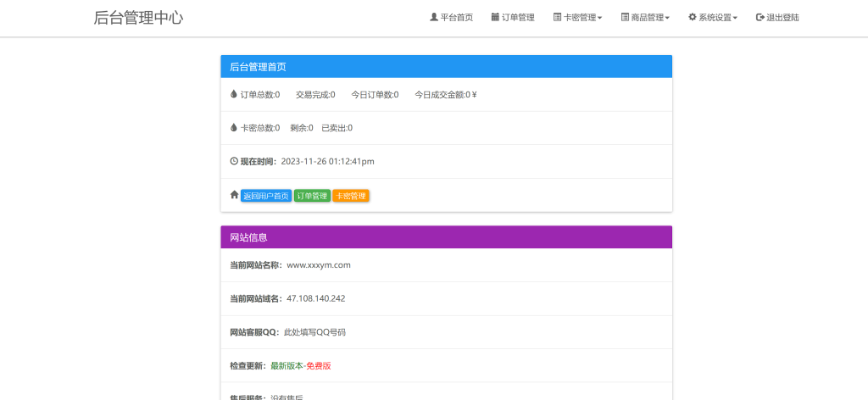
Task: Open the 后台管理中心 brand title link
Action: tap(138, 18)
